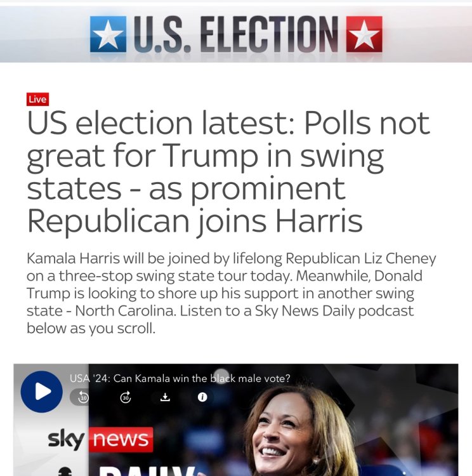This screenshot has width=472, height=476.
Task: Click the Liz Cheney summary paragraph
Action: pyautogui.click(x=232, y=293)
